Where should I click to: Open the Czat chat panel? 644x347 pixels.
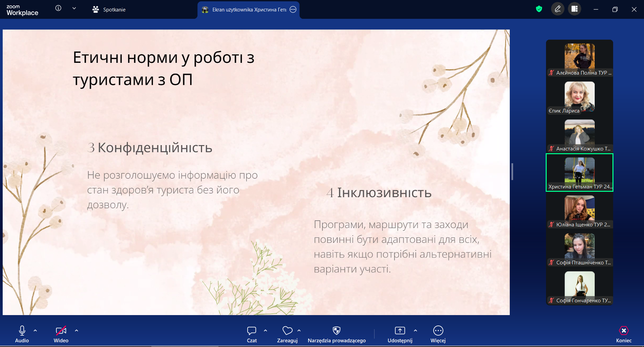(252, 334)
